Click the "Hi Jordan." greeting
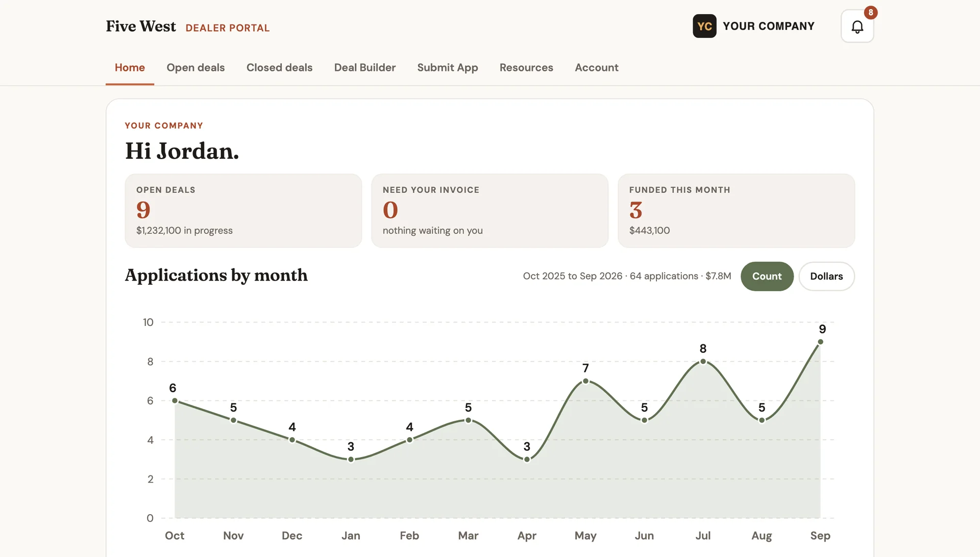980x557 pixels. 182,151
